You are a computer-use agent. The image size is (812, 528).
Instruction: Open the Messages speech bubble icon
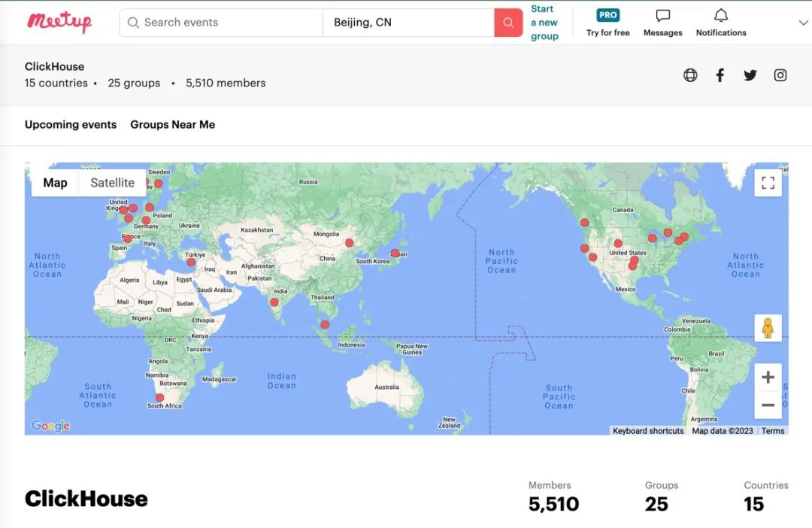point(662,16)
